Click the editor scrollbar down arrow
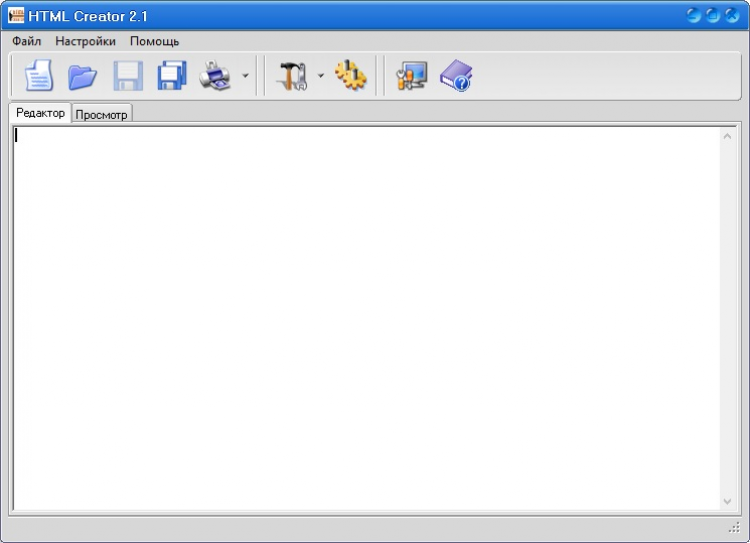This screenshot has width=750, height=543. coord(728,501)
